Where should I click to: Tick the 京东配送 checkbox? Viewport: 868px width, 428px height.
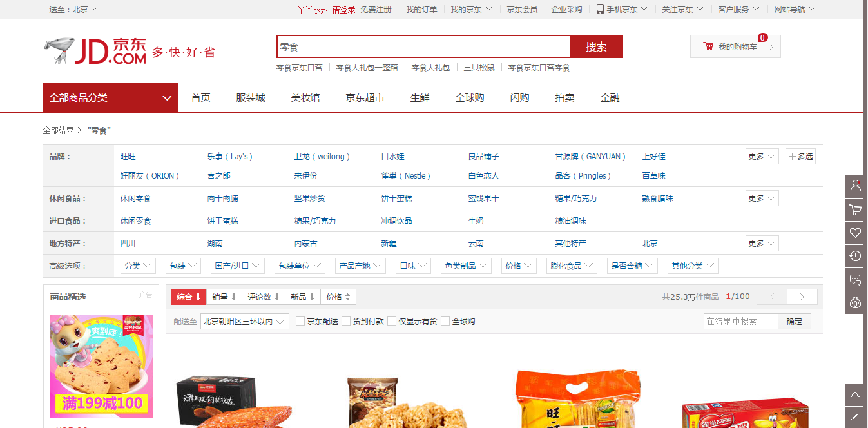pos(300,321)
